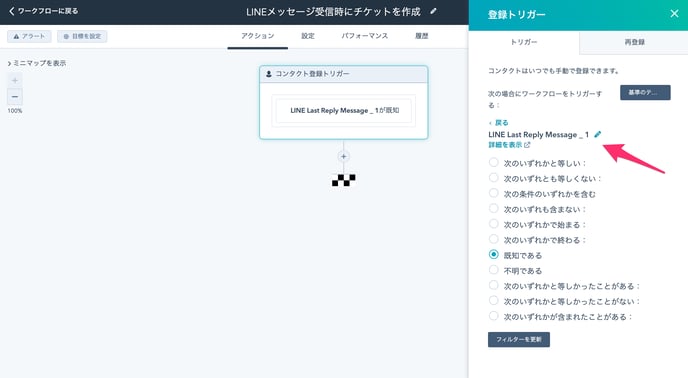Edit workflow name with pencil icon
This screenshot has height=378, width=688.
click(x=434, y=11)
